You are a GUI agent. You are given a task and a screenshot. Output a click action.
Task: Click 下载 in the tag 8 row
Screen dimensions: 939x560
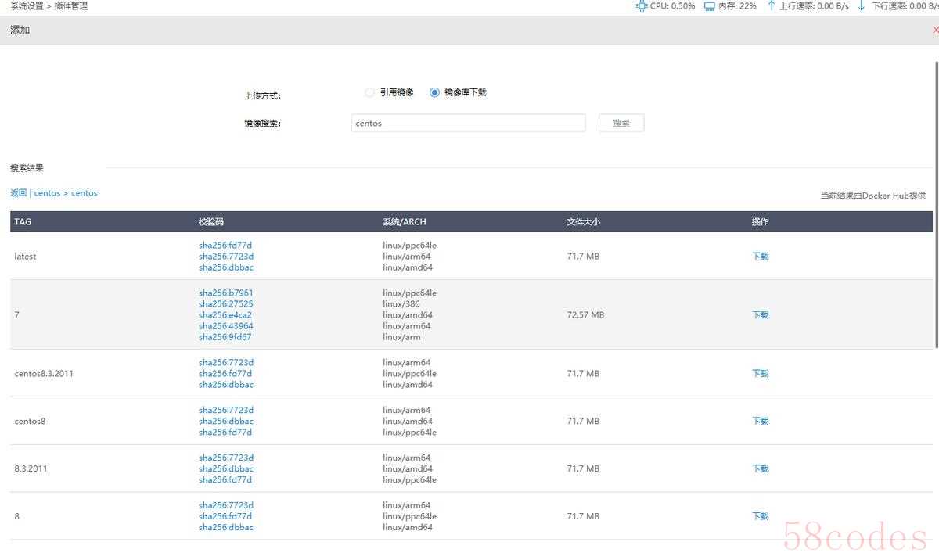760,516
